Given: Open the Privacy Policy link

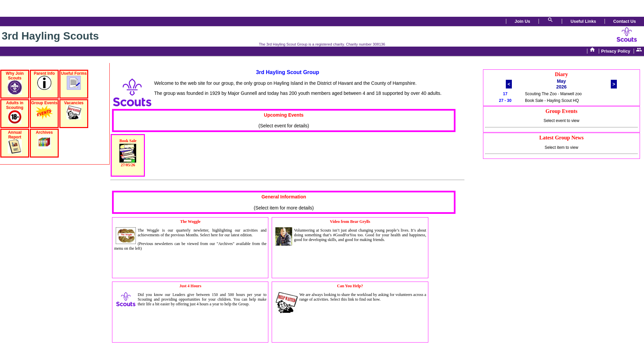Looking at the screenshot, I should tap(615, 51).
